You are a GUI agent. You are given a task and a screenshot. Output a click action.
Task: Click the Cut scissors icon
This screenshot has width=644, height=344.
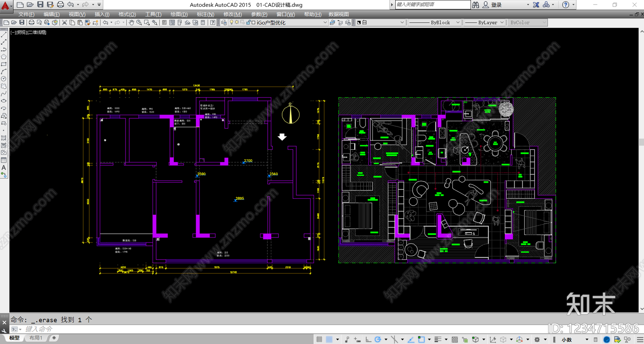(x=64, y=23)
